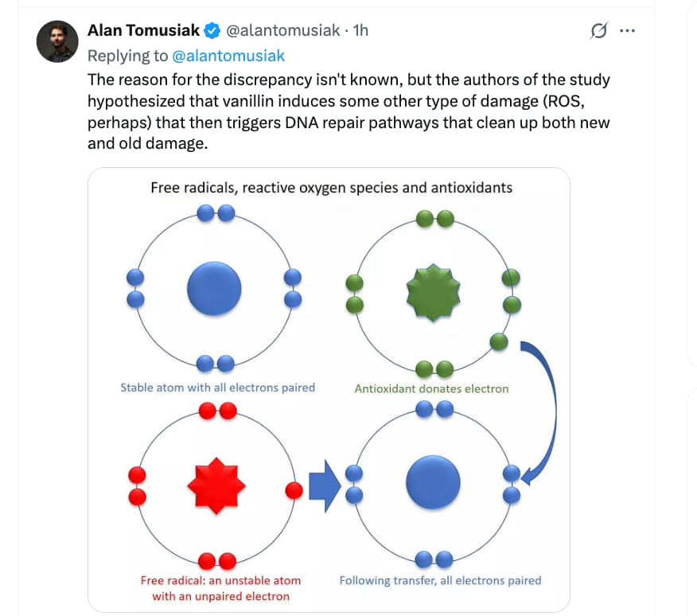Viewport: 697px width, 616px height.
Task: Click the thick blue right-pointing arrow
Action: [x=324, y=485]
